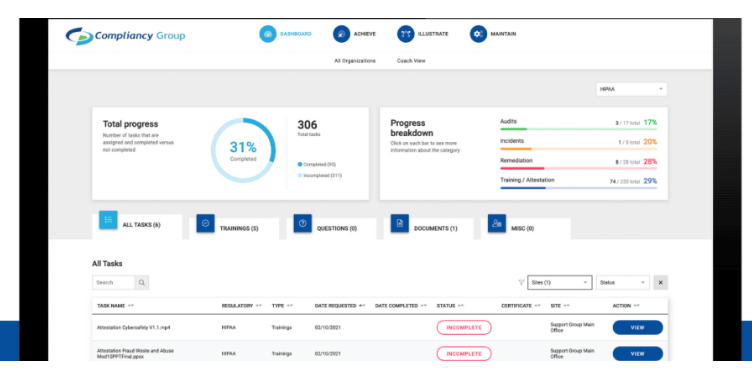
Task: Open the Sites (1) dropdown
Action: 560,283
